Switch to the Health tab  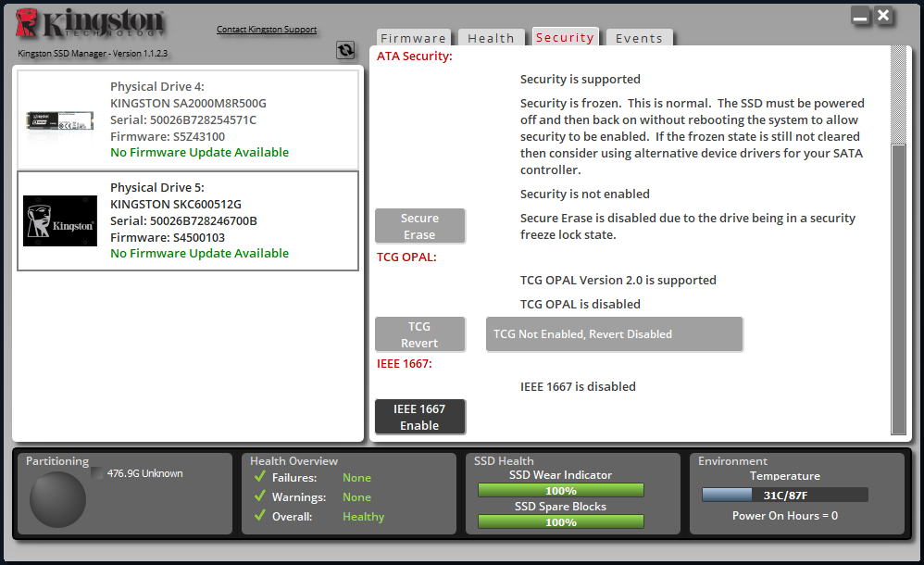click(x=491, y=38)
